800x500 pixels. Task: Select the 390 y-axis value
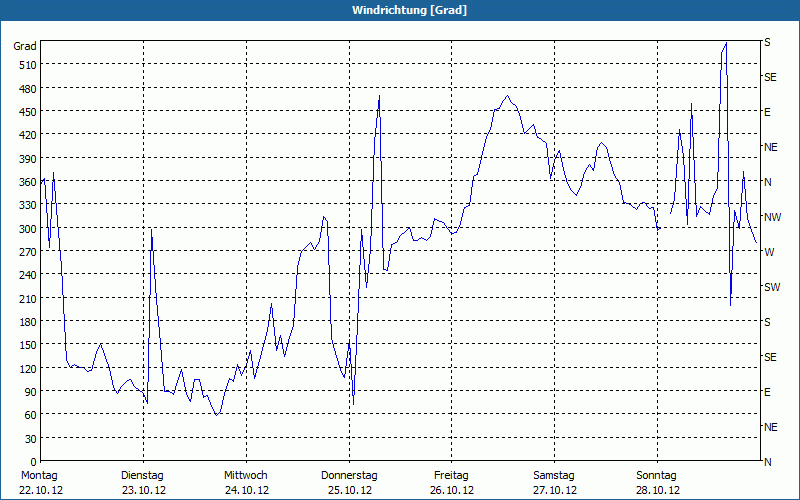click(x=28, y=159)
